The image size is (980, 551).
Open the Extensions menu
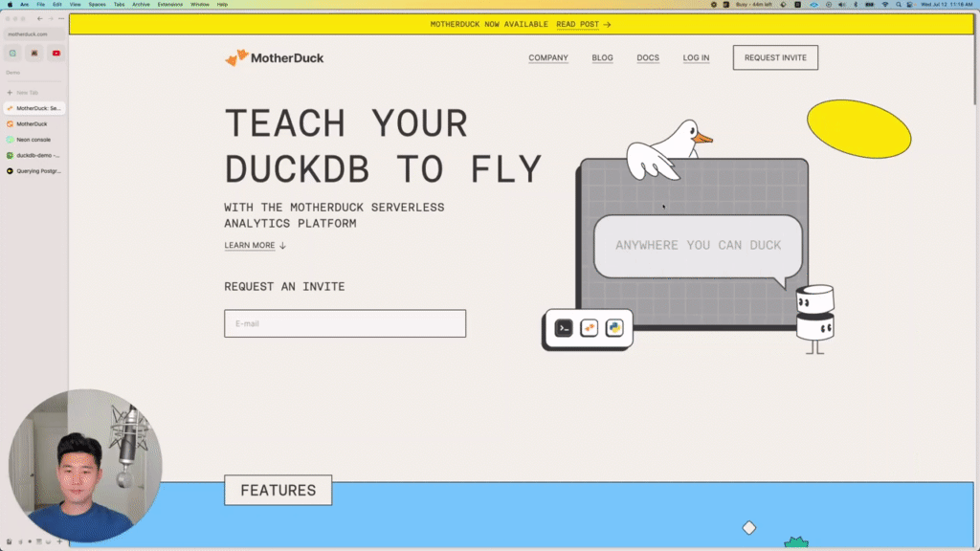(x=170, y=5)
